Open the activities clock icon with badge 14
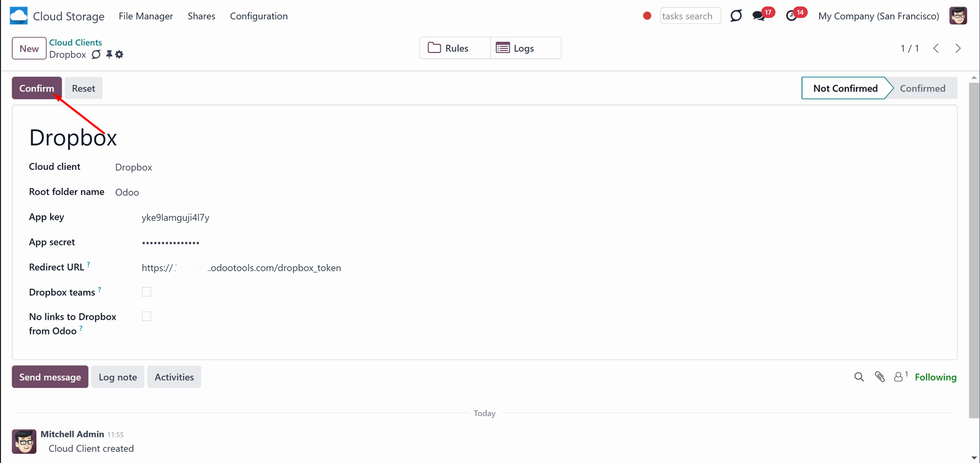Viewport: 980px width, 463px height. (x=792, y=16)
